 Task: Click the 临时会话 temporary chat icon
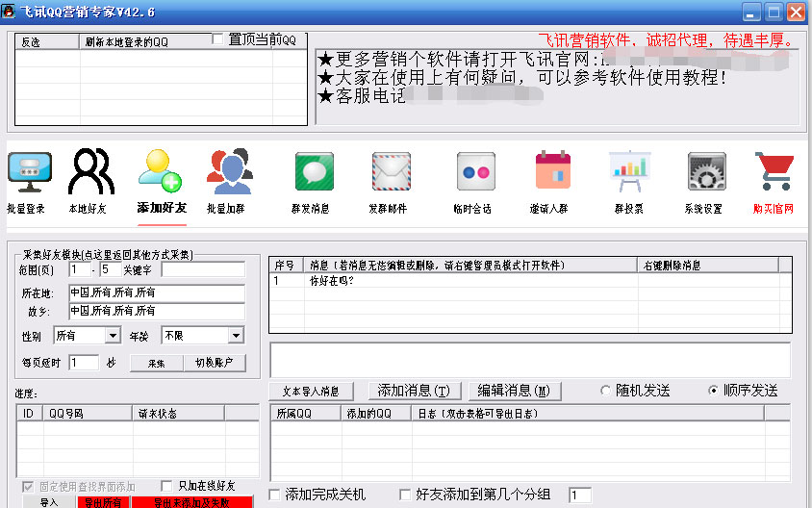(474, 173)
